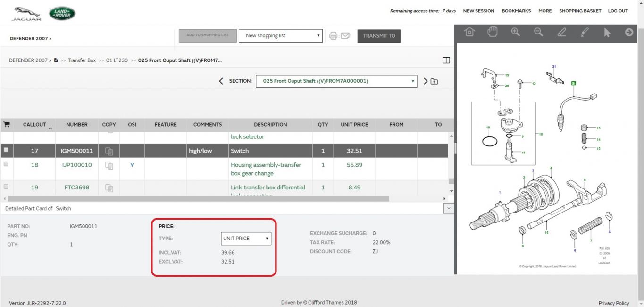Select the pencil drawing tool
Screen dimensions: 644x307
point(561,32)
